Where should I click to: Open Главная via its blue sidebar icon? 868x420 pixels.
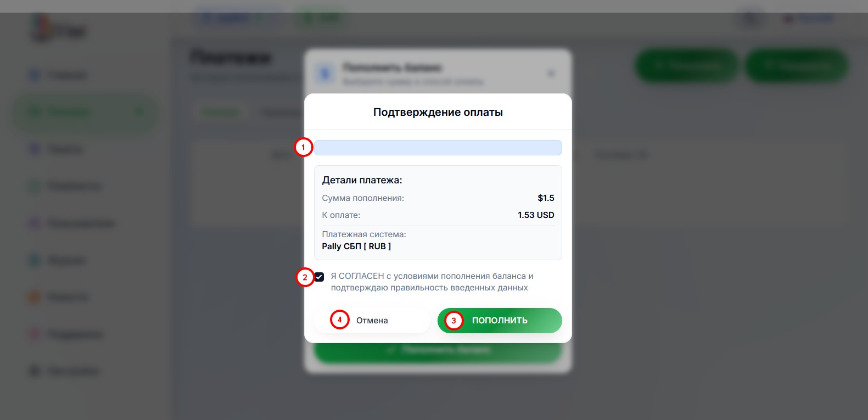point(35,75)
